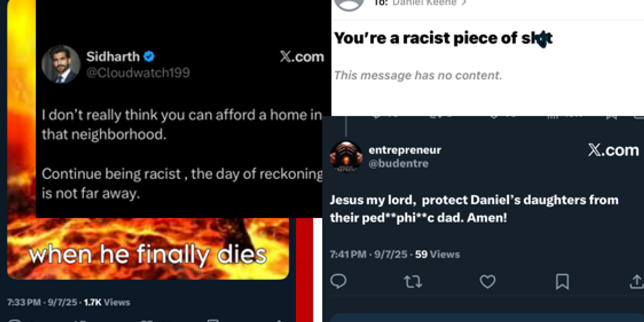
Task: Open the @Cloudwatch199 handle
Action: point(138,72)
